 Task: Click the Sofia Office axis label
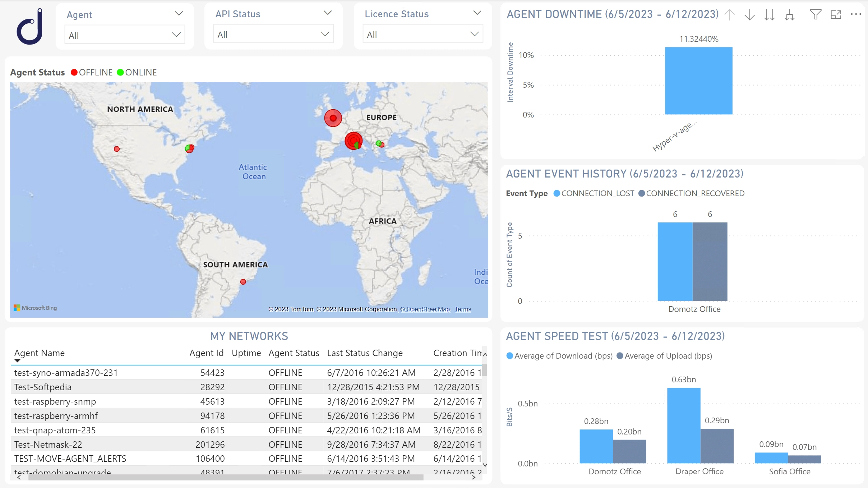pyautogui.click(x=789, y=471)
